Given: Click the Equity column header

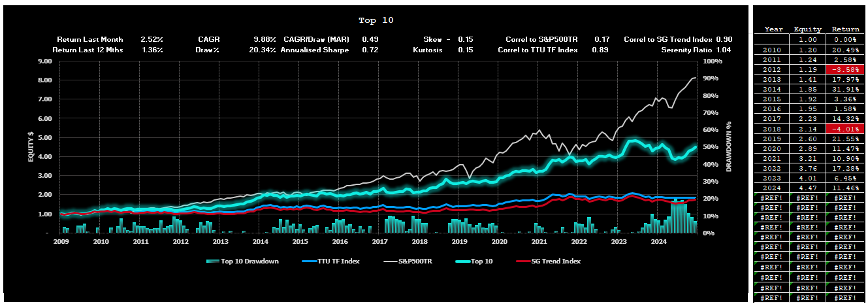Looking at the screenshot, I should [807, 29].
